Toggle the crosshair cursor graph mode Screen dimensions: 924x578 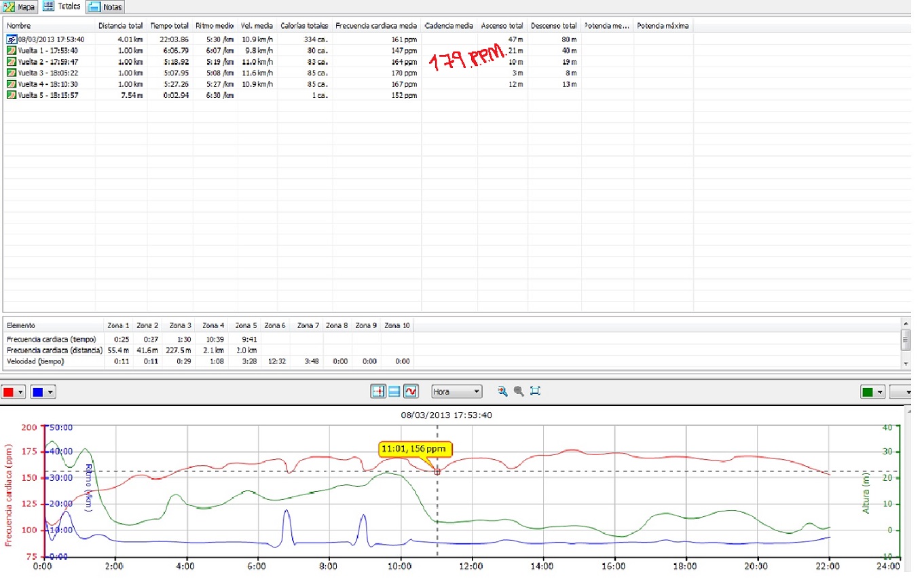[378, 391]
